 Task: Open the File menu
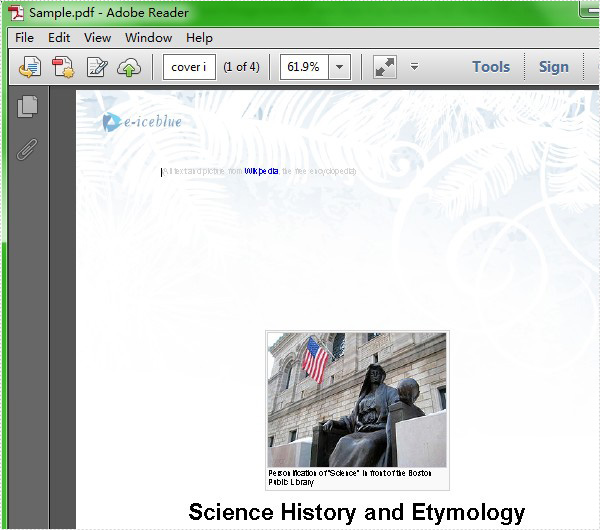coord(24,38)
